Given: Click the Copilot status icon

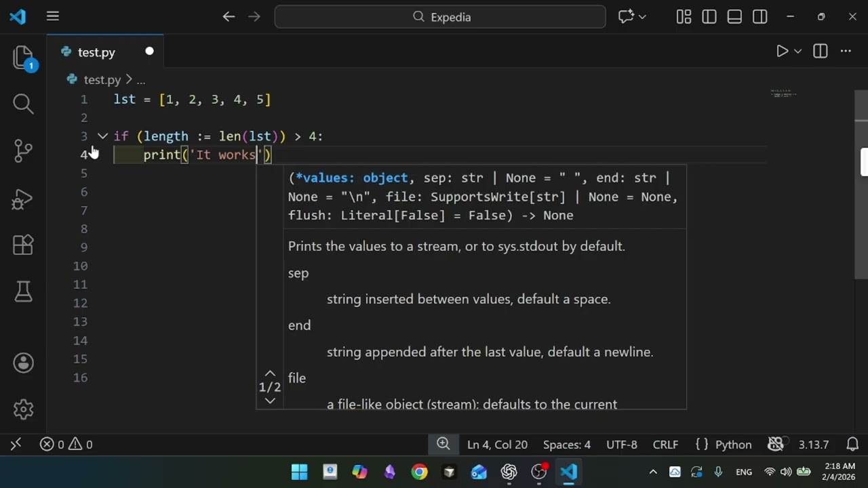Looking at the screenshot, I should [x=775, y=445].
